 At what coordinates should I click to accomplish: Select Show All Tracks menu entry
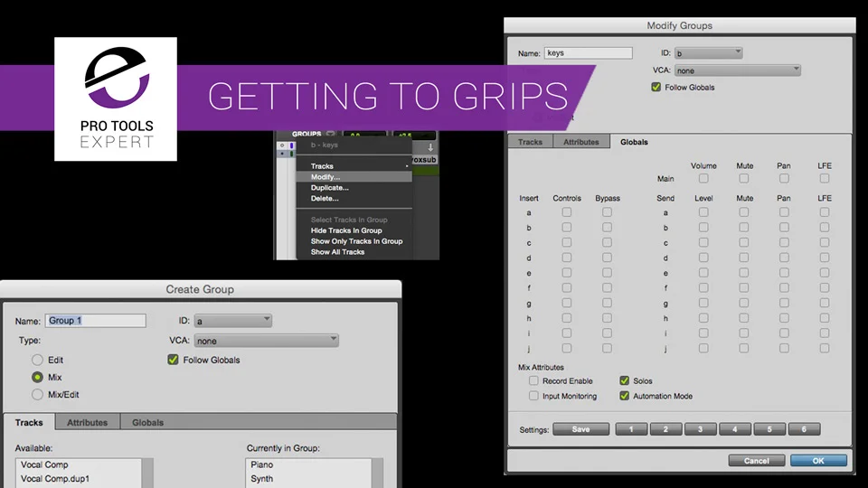pos(354,252)
